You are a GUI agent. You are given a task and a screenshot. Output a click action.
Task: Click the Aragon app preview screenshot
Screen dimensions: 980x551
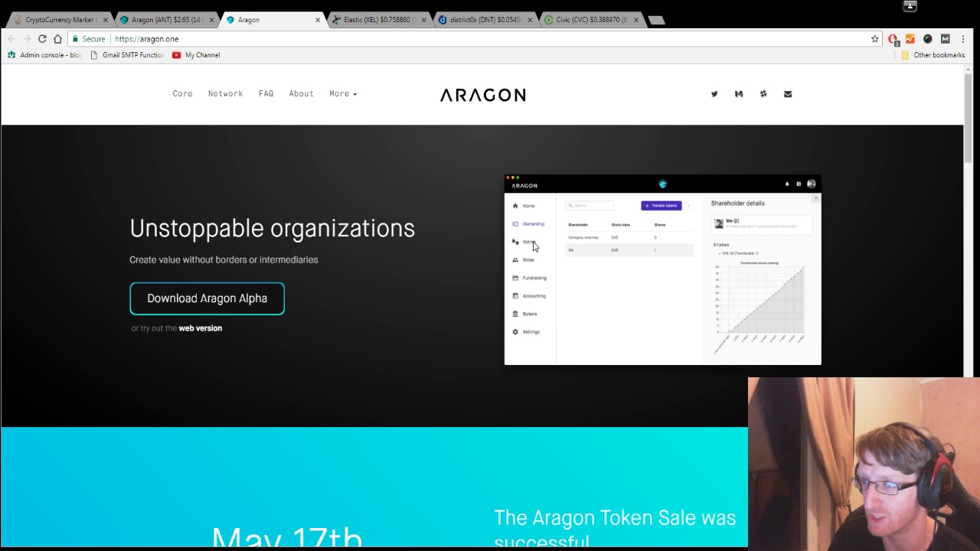pos(662,270)
